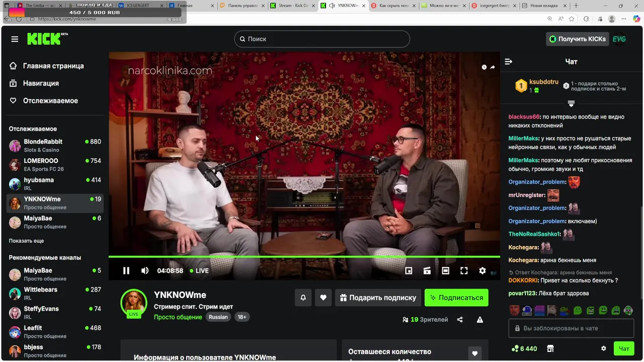Open video player settings gear
Viewport: 644px width, 362px height.
coord(482,270)
